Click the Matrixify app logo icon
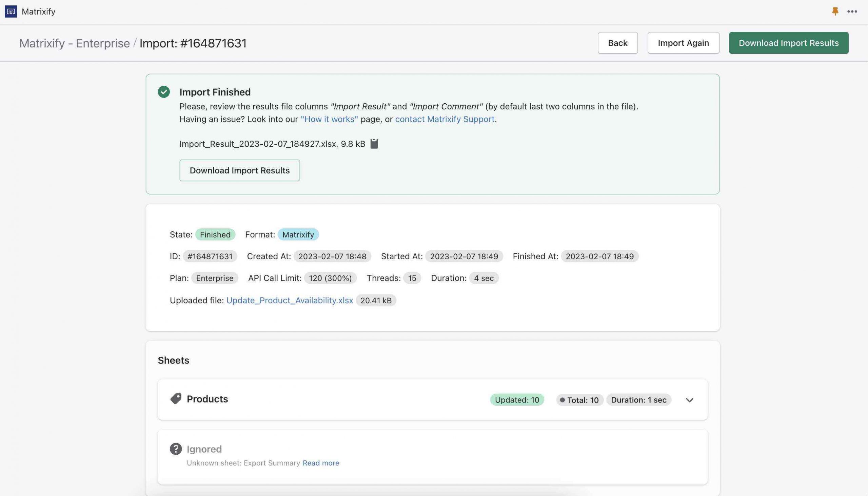 pos(11,11)
